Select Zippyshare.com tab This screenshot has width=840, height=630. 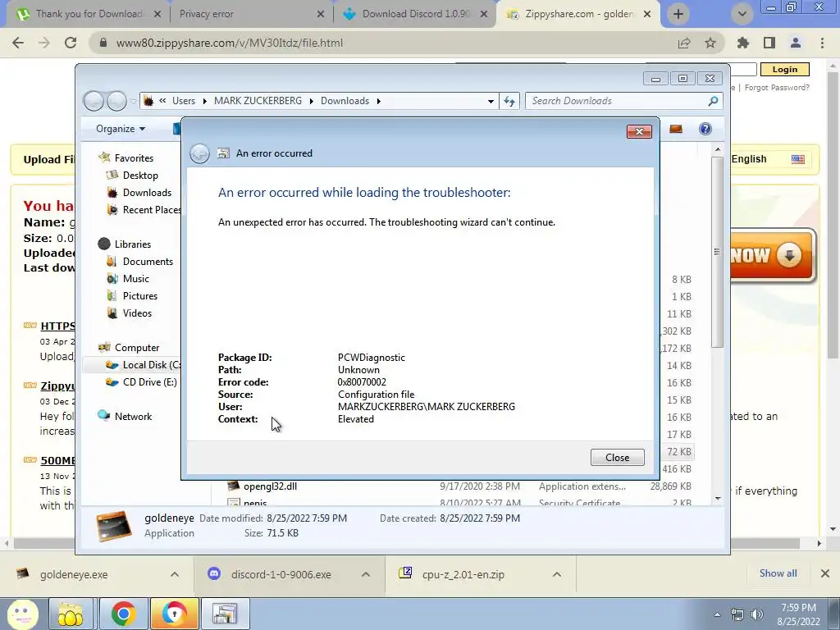(577, 14)
